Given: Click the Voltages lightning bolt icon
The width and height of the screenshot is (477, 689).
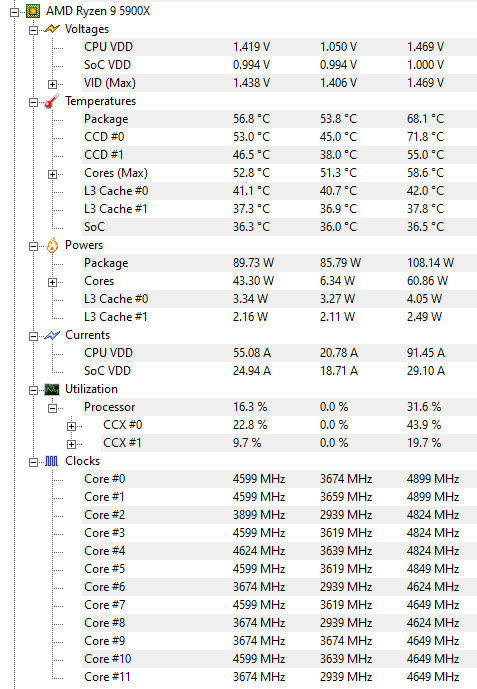Looking at the screenshot, I should point(52,29).
